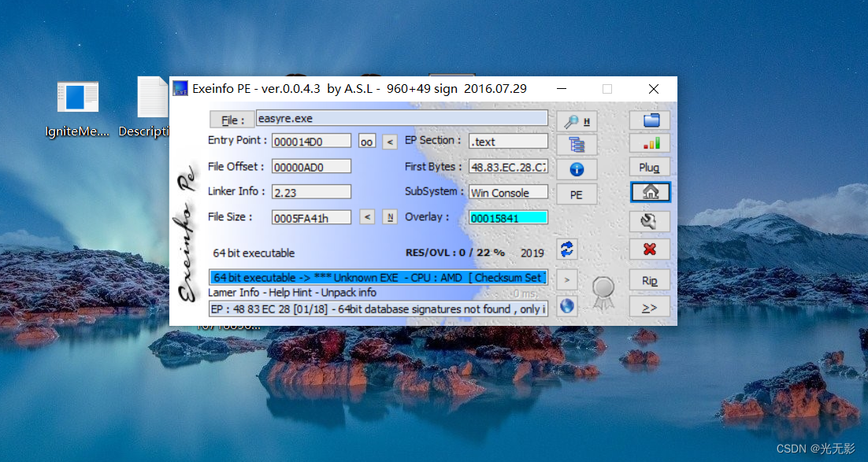Screen dimensions: 868x462
Task: Click the > button beside detection result
Action: click(567, 280)
